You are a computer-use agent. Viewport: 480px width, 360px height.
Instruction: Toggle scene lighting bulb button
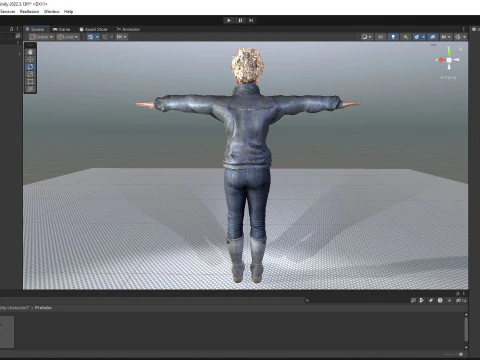[x=393, y=37]
